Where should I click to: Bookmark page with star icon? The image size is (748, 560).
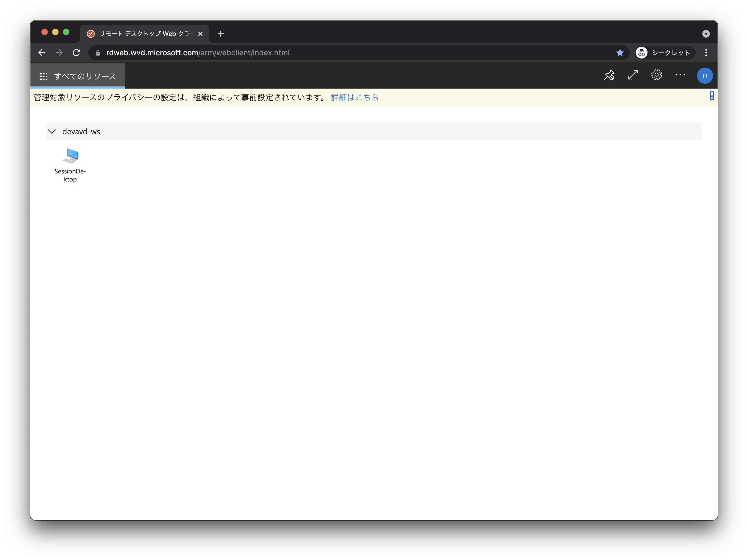point(620,53)
